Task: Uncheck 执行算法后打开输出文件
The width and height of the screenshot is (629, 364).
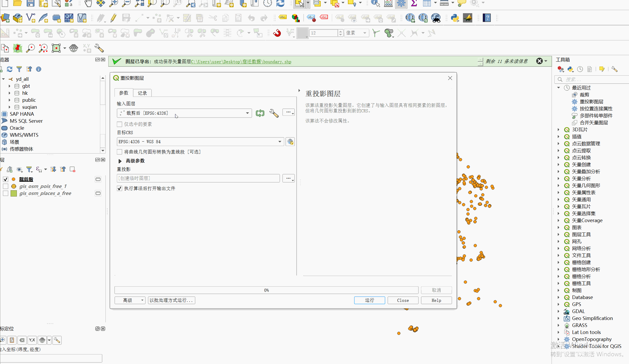Action: point(119,188)
